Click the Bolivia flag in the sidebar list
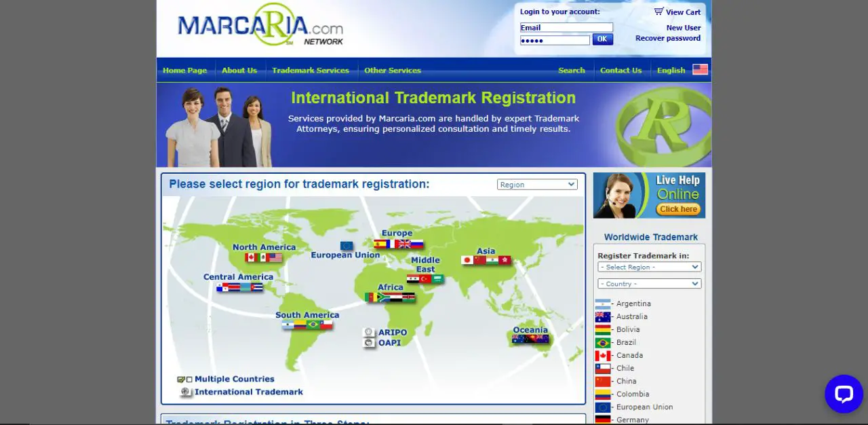The height and width of the screenshot is (425, 868). tap(603, 329)
